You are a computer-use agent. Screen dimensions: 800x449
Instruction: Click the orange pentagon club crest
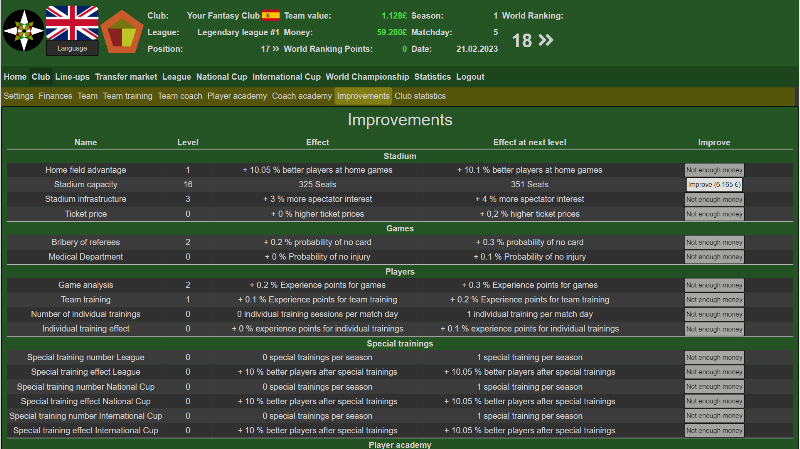(x=122, y=32)
